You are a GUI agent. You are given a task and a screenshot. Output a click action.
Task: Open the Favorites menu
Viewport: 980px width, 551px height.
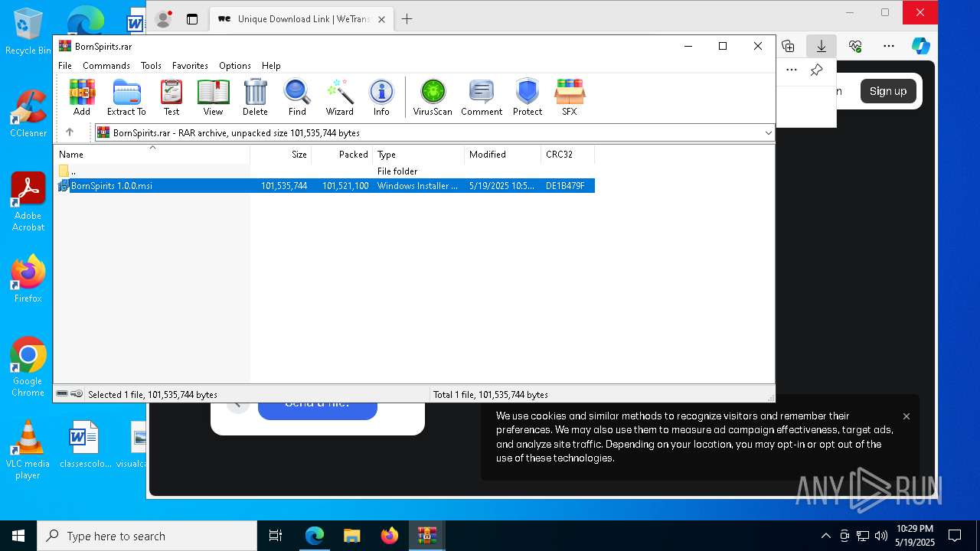190,66
